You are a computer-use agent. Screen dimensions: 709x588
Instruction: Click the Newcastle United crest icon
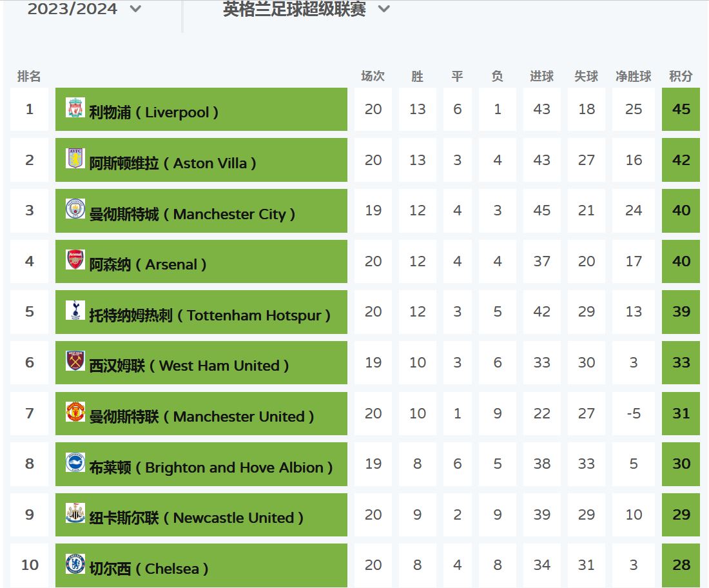coord(75,513)
